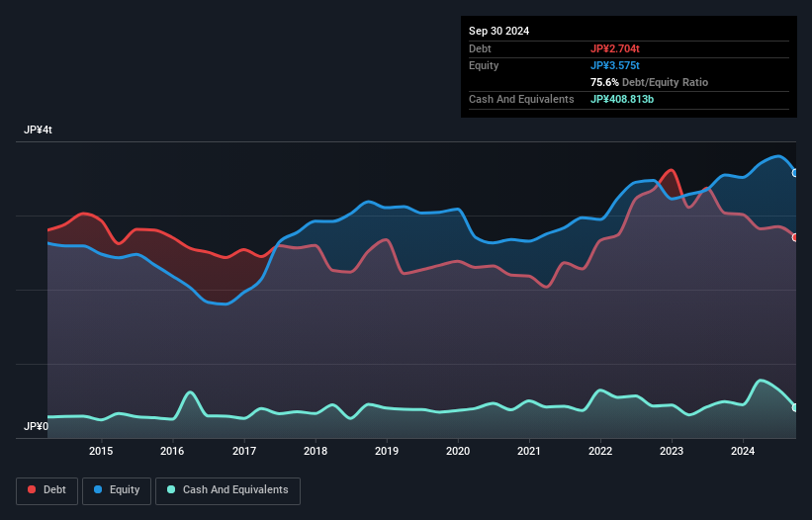
Task: Click the JP¥2.704t debt value
Action: (x=615, y=48)
